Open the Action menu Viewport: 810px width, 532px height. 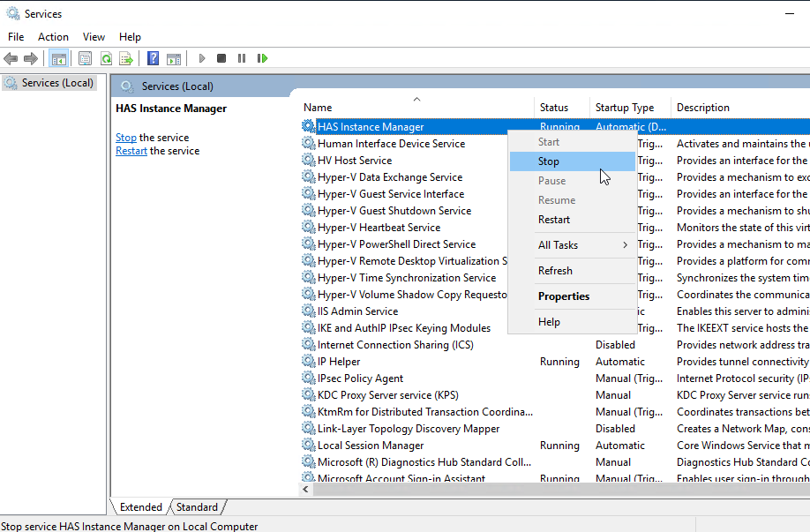(53, 36)
